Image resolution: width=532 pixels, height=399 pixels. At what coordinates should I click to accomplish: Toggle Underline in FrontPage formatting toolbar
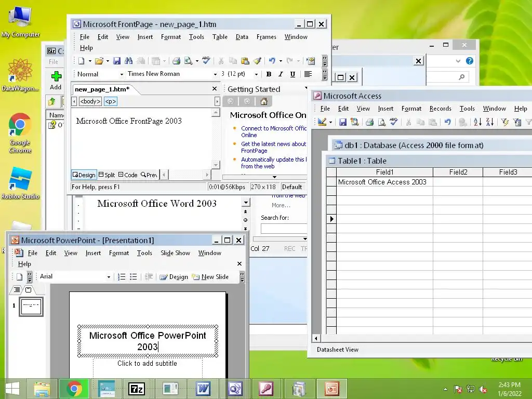292,74
